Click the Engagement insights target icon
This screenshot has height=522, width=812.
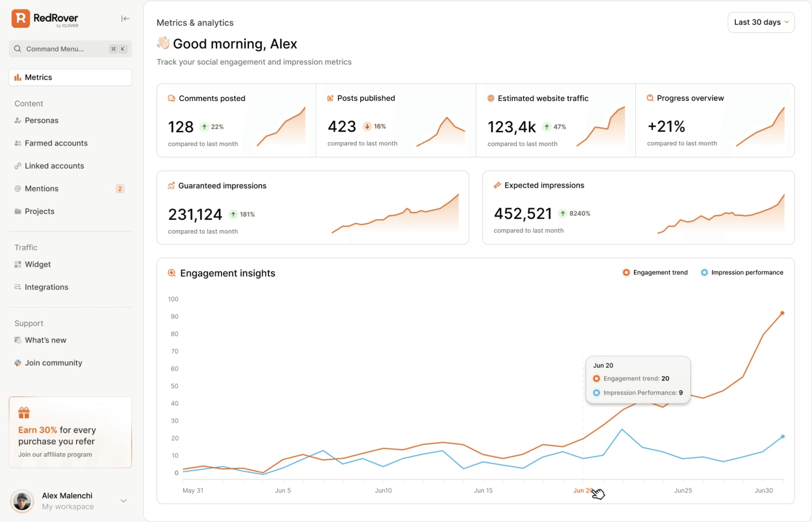172,273
